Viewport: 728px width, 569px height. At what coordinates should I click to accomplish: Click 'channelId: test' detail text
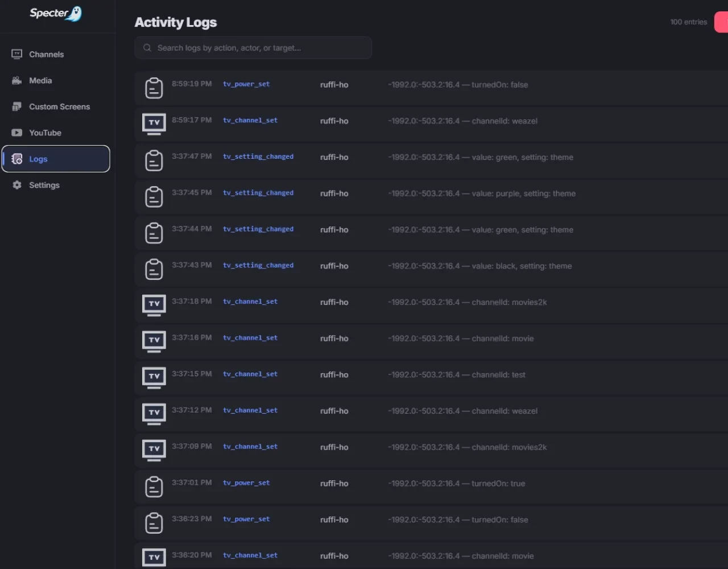pyautogui.click(x=499, y=375)
